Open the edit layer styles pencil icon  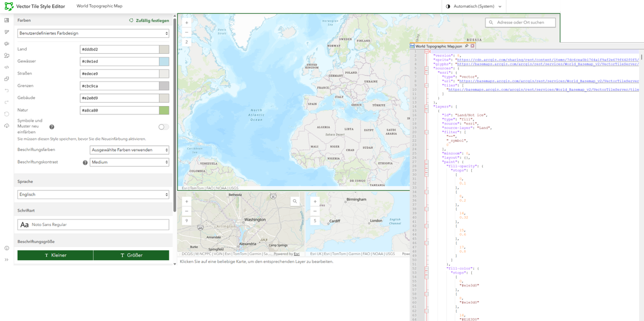(x=7, y=32)
